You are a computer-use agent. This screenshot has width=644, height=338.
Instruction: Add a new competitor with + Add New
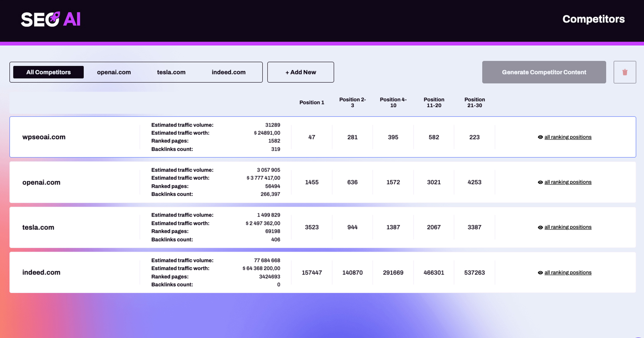300,72
